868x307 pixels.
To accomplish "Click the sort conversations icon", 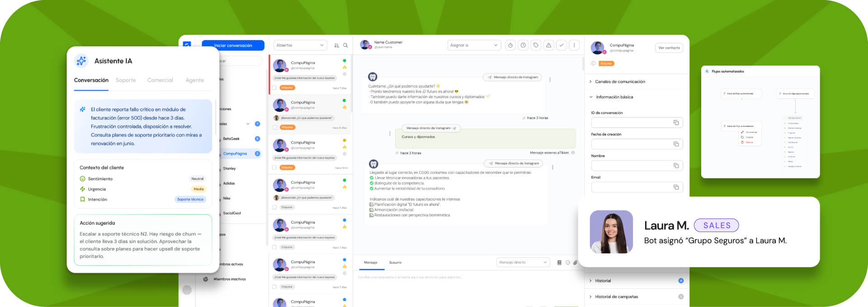I will pyautogui.click(x=336, y=45).
